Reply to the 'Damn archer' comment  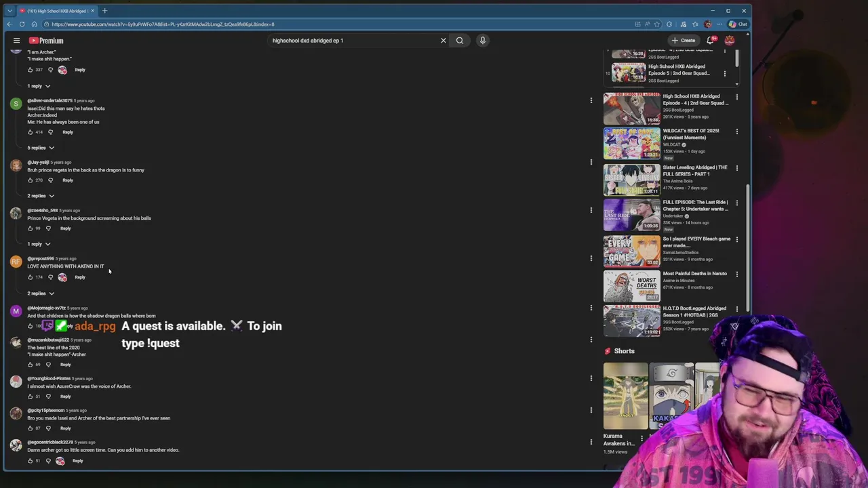[78, 461]
